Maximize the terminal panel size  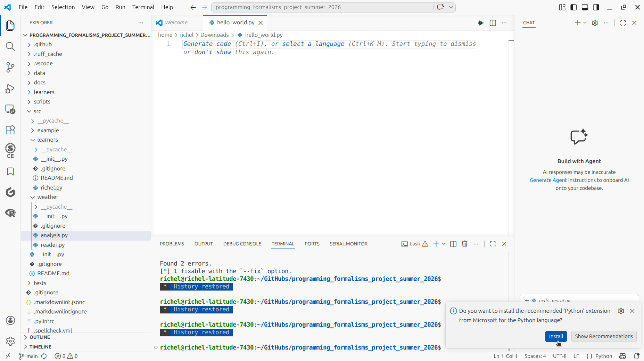(x=493, y=244)
